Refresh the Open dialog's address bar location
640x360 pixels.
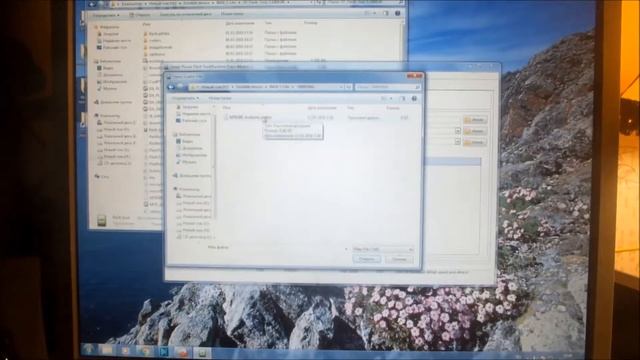pyautogui.click(x=348, y=87)
